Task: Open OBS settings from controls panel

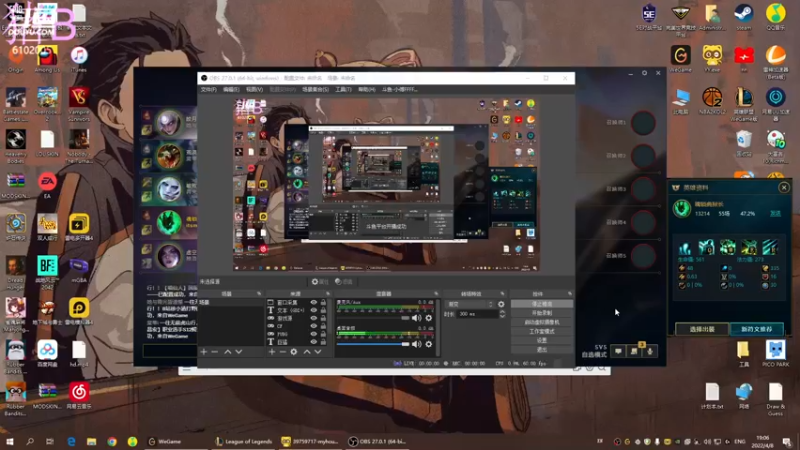Action: click(x=542, y=340)
